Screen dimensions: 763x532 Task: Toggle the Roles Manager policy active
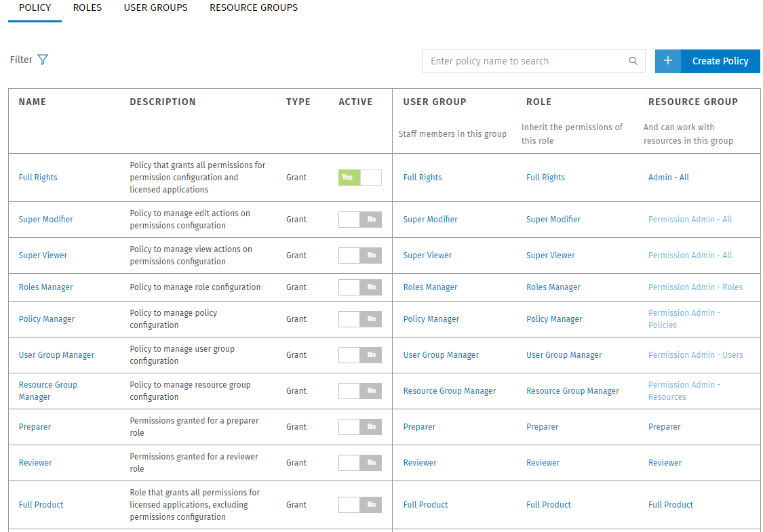[359, 287]
